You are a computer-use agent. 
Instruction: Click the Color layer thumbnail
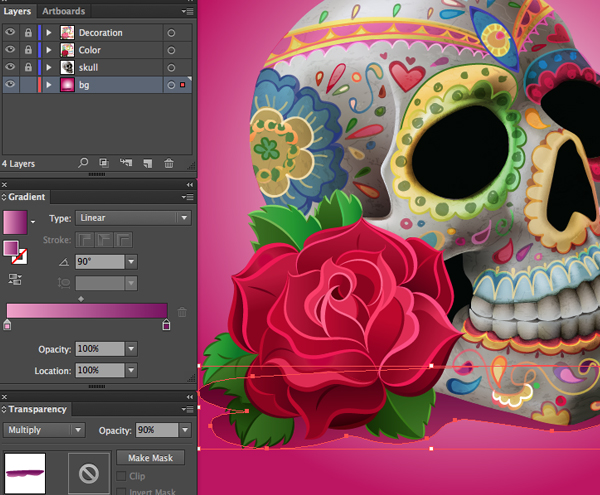click(67, 50)
